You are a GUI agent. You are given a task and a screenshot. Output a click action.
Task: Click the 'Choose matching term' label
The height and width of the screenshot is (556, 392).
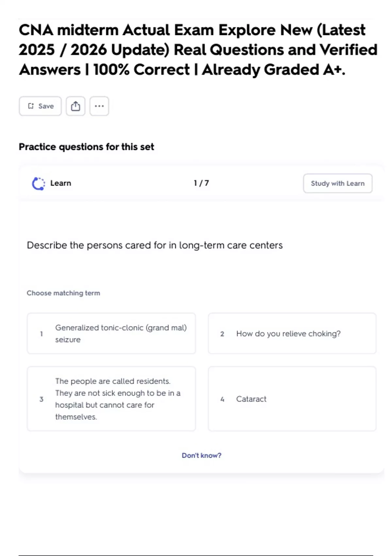(x=63, y=293)
